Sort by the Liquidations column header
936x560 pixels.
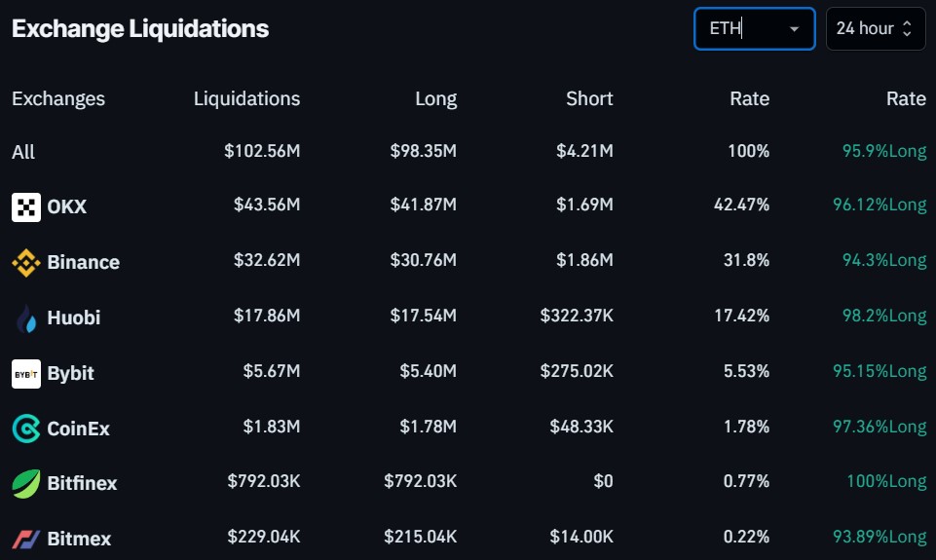[x=246, y=98]
